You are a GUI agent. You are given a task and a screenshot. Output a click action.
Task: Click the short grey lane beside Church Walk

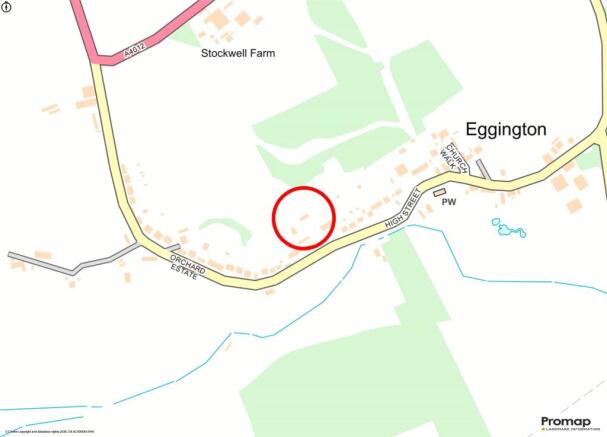[x=483, y=169]
